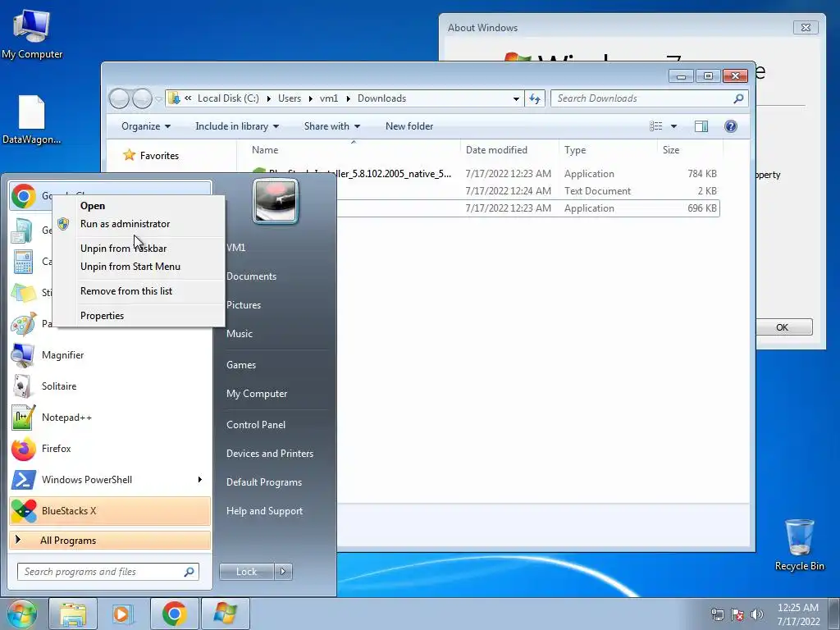Launch Solitaire from Start menu
840x630 pixels.
110,386
